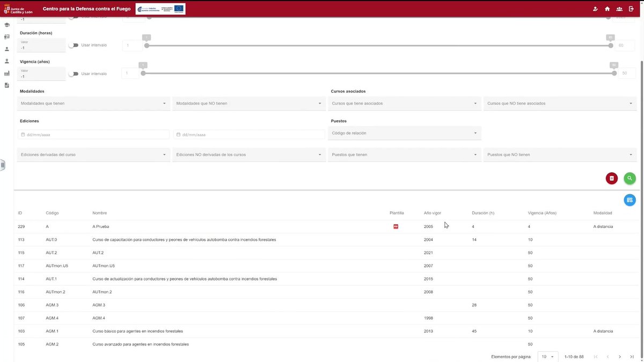This screenshot has width=644, height=362.
Task: Click the Vigencia Valor input field
Action: [x=42, y=73]
